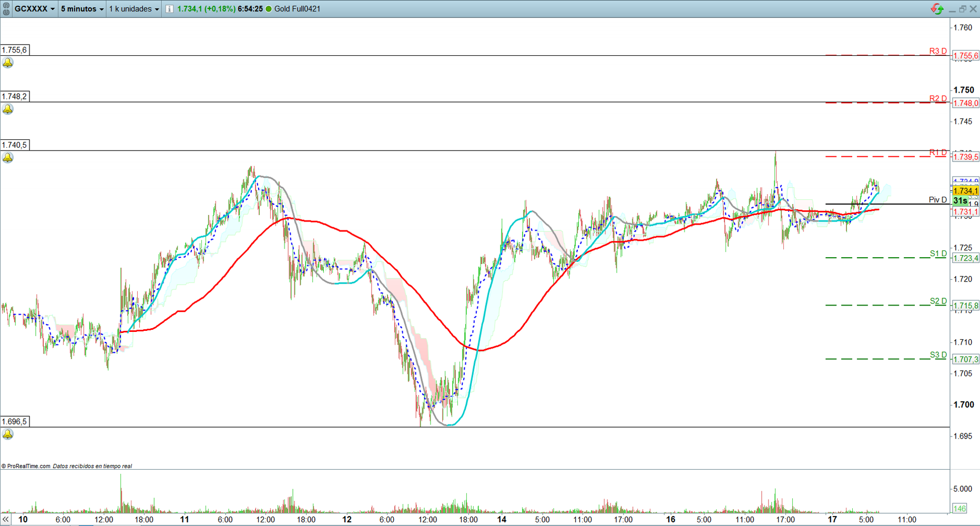Click the green 31s countdown tag

click(961, 201)
